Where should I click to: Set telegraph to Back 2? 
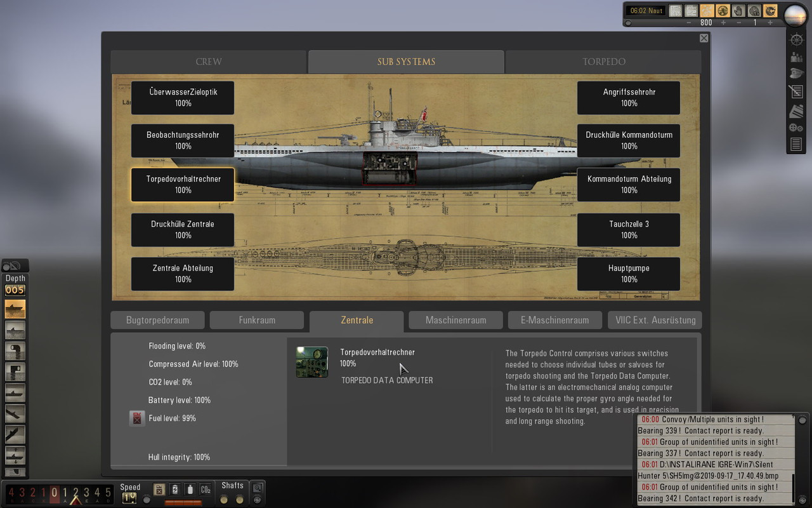click(32, 492)
